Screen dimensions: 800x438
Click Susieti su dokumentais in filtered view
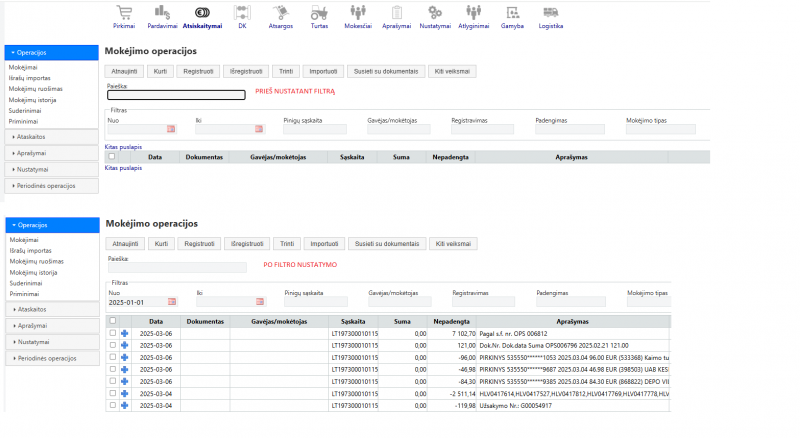point(387,244)
